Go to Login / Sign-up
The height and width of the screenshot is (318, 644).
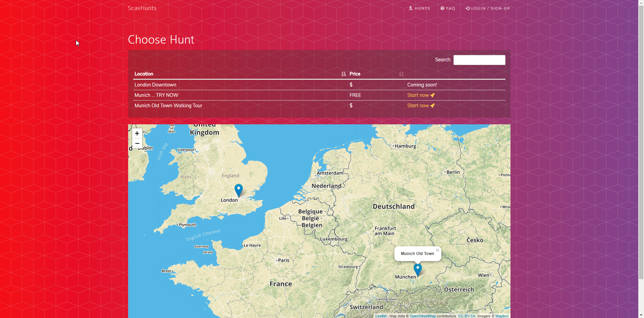point(488,8)
